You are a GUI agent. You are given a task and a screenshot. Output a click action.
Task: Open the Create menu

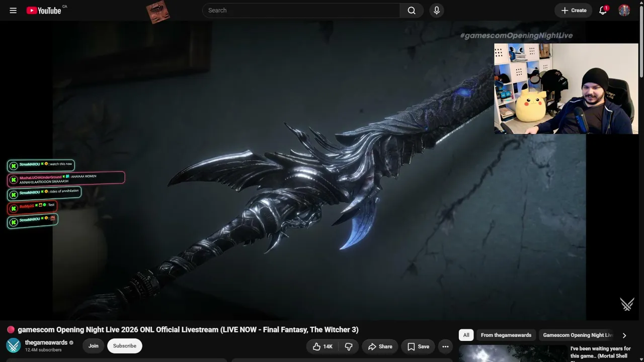point(574,10)
